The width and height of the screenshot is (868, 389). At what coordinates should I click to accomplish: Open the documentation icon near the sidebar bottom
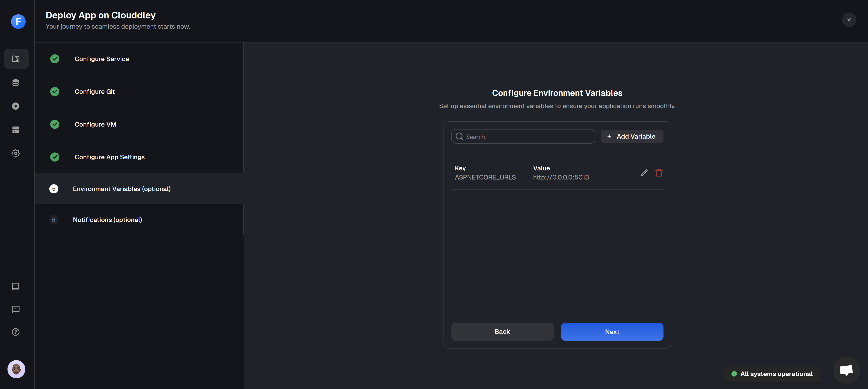16,287
